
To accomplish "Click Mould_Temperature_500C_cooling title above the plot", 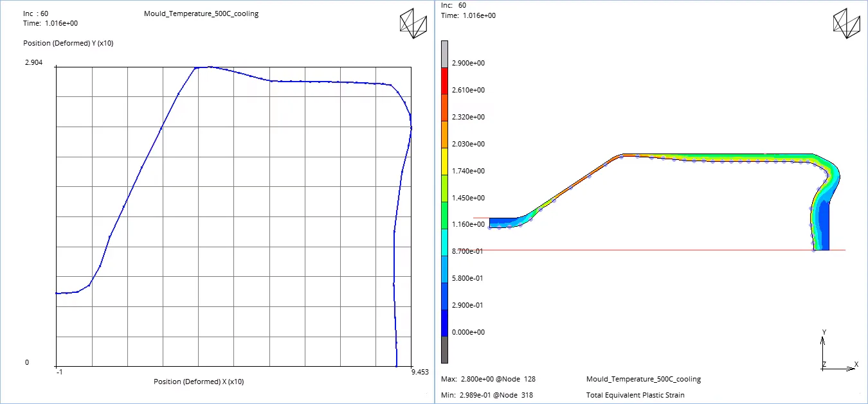I will point(201,13).
